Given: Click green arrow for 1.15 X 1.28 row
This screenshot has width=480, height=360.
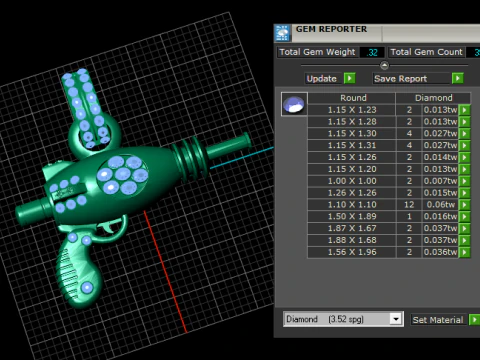Looking at the screenshot, I should (464, 122).
